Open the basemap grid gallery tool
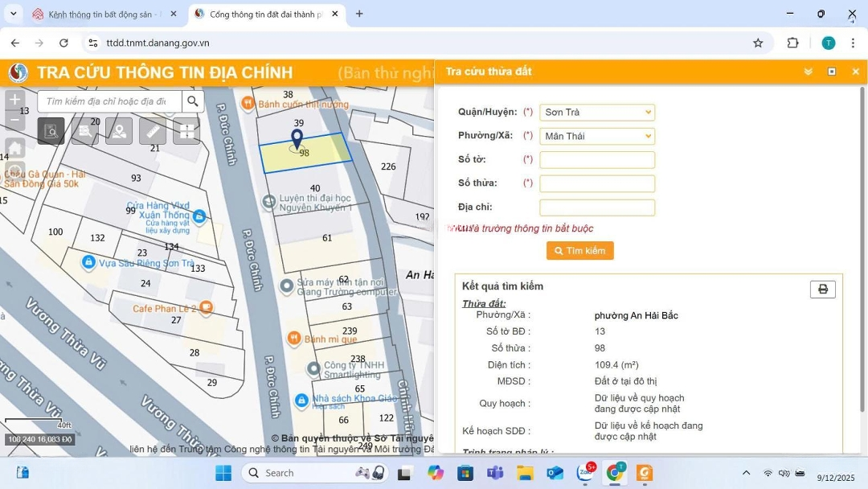 (x=186, y=130)
